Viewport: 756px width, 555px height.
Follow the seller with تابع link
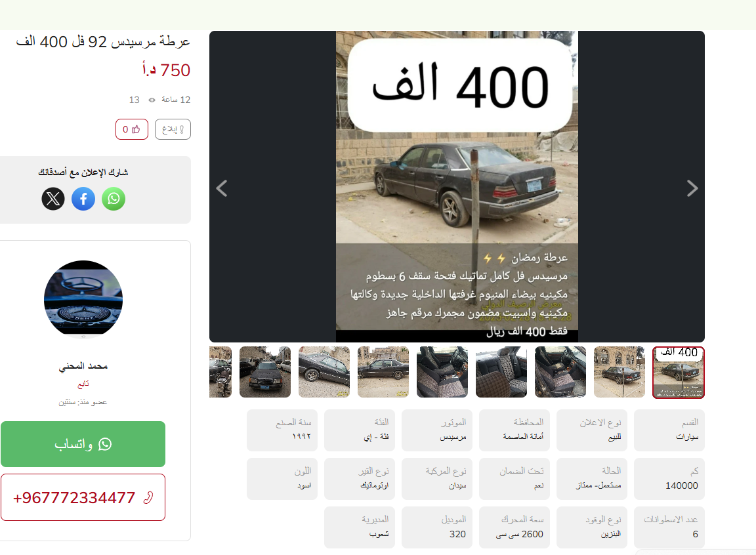point(83,384)
